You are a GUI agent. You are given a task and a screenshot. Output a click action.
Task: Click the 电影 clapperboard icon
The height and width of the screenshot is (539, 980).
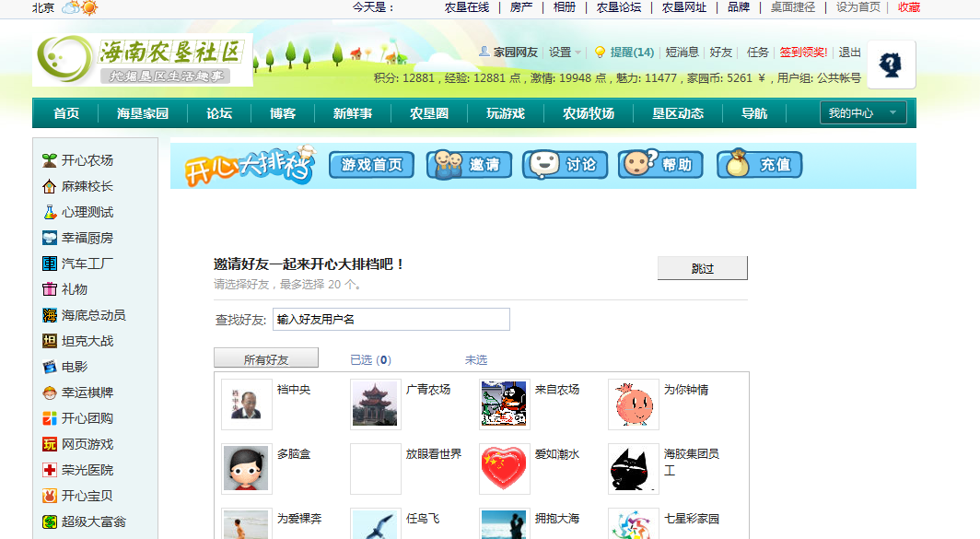coord(50,367)
